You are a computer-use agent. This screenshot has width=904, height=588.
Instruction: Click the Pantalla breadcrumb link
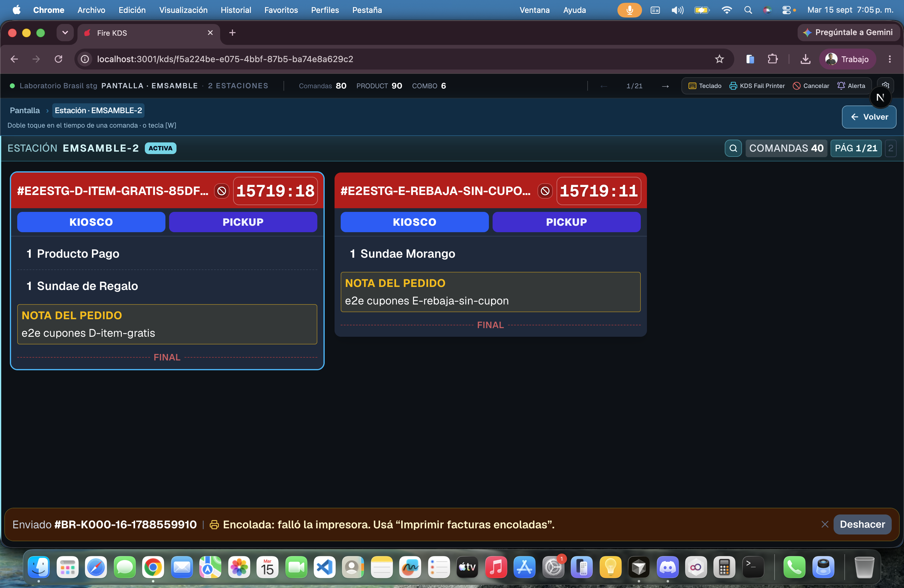pyautogui.click(x=25, y=110)
